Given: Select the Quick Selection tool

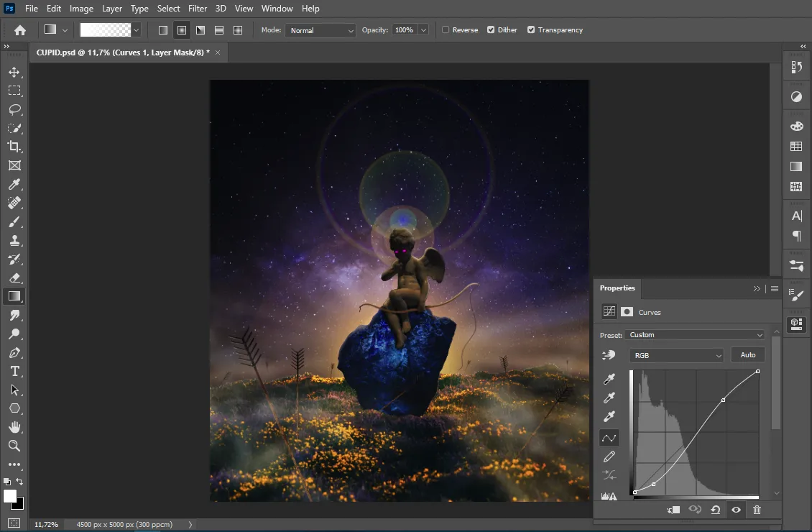Looking at the screenshot, I should point(14,128).
